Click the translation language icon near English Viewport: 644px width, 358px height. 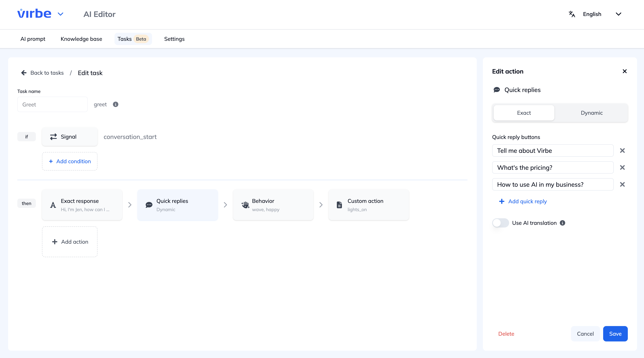572,14
